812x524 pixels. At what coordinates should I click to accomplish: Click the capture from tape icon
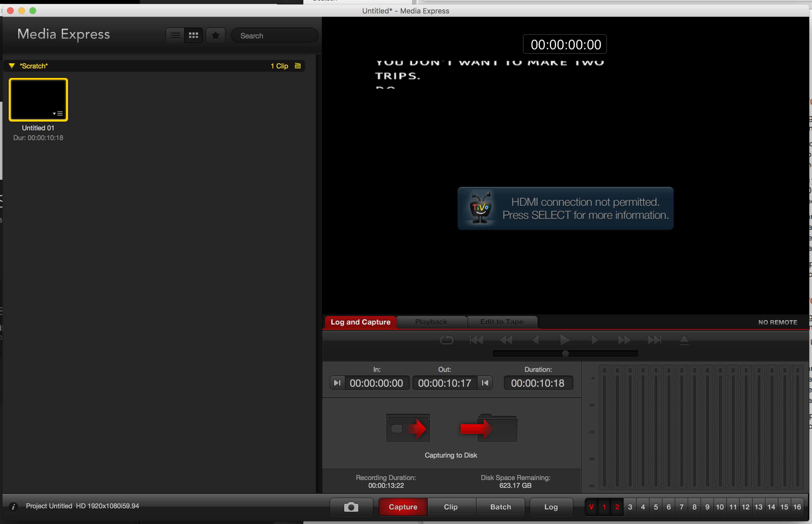point(408,428)
